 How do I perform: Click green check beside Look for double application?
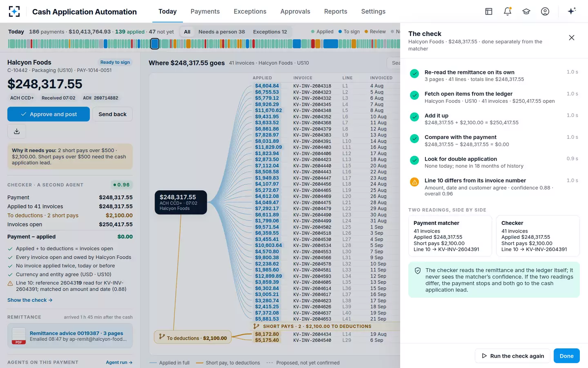click(414, 160)
